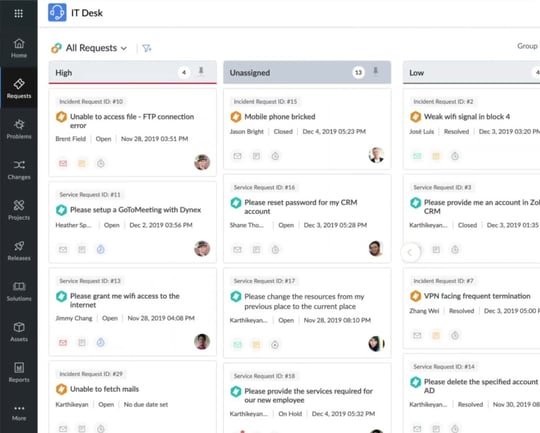The height and width of the screenshot is (433, 540).
Task: Open the apps grid launcher icon
Action: pos(19,13)
